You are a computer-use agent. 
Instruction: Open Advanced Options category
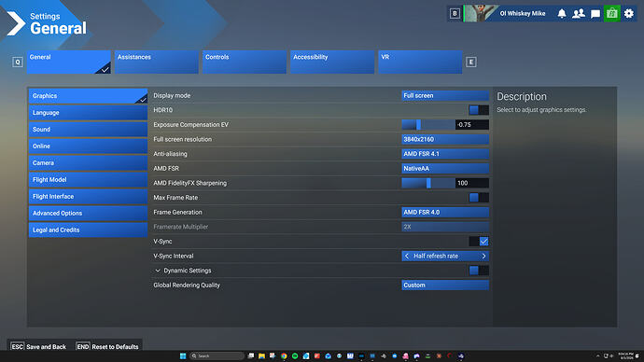point(88,214)
